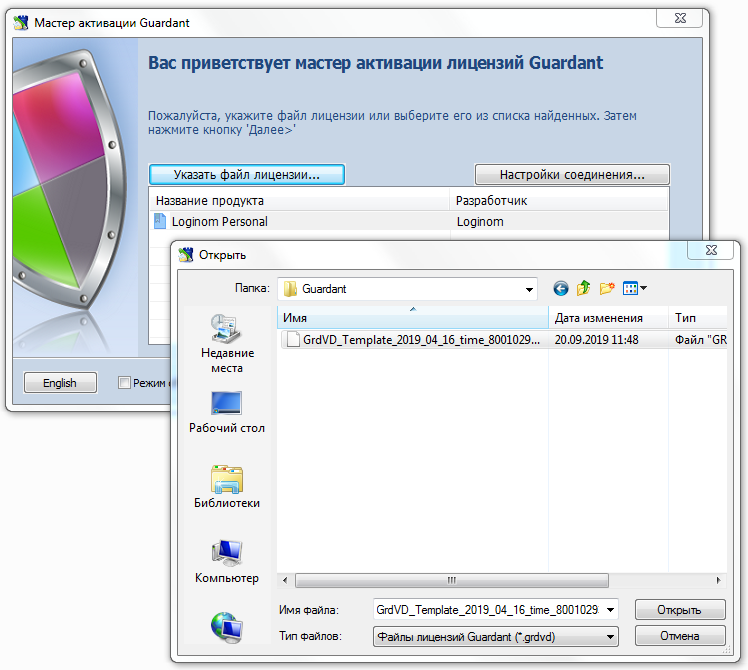Go back using the blue back arrow icon
The width and height of the screenshot is (748, 670).
[560, 289]
